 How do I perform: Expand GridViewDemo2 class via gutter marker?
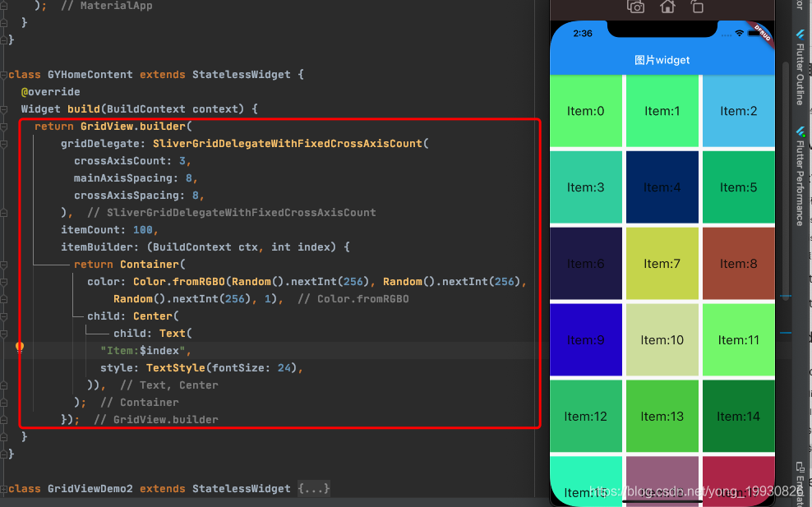click(3, 489)
